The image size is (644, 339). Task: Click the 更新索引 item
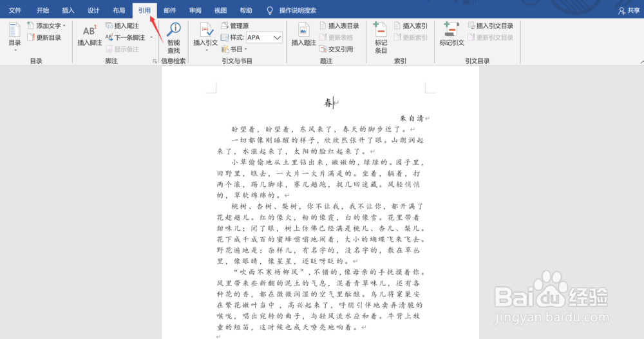(x=411, y=37)
